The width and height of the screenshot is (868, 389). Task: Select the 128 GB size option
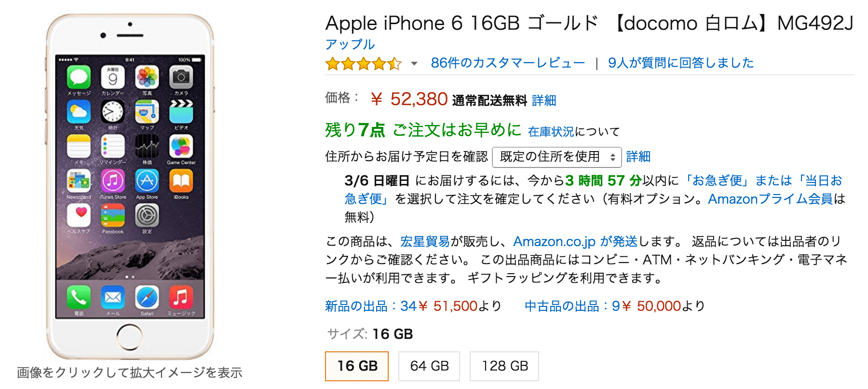[x=504, y=366]
